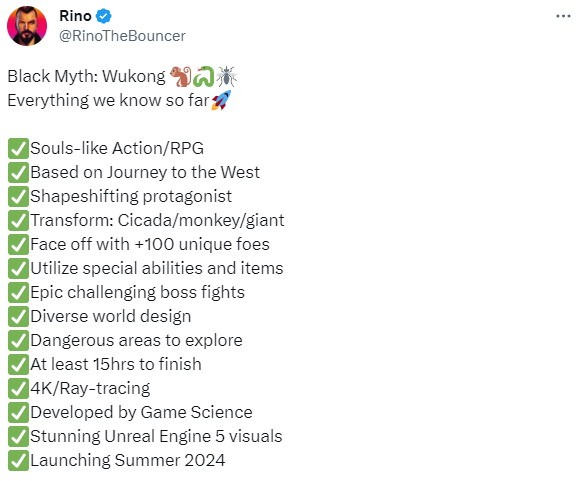583x481 pixels.
Task: Click the blue verified badge icon
Action: pos(104,16)
